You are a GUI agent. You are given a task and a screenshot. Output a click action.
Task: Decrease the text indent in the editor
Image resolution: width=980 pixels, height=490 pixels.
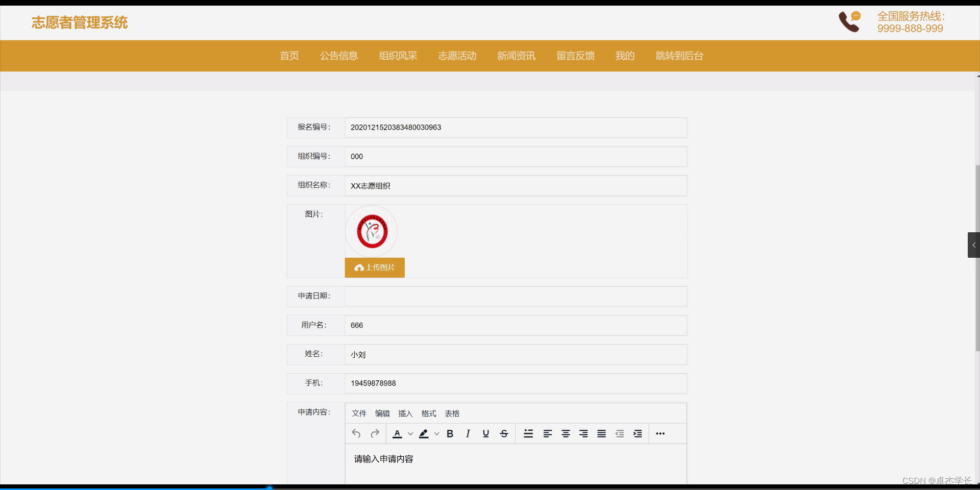tap(620, 433)
